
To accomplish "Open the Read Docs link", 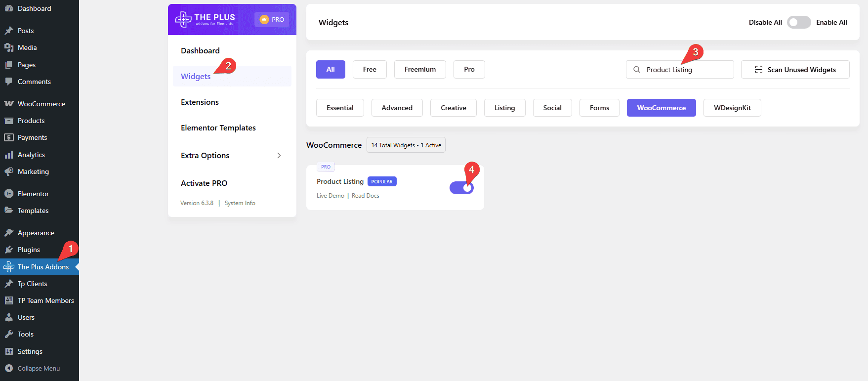I will point(366,196).
